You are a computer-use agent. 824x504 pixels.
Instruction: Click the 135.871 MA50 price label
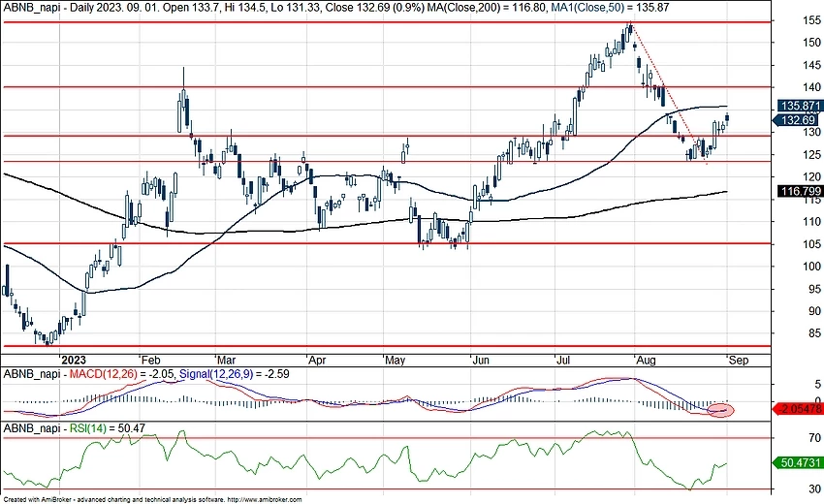(800, 106)
